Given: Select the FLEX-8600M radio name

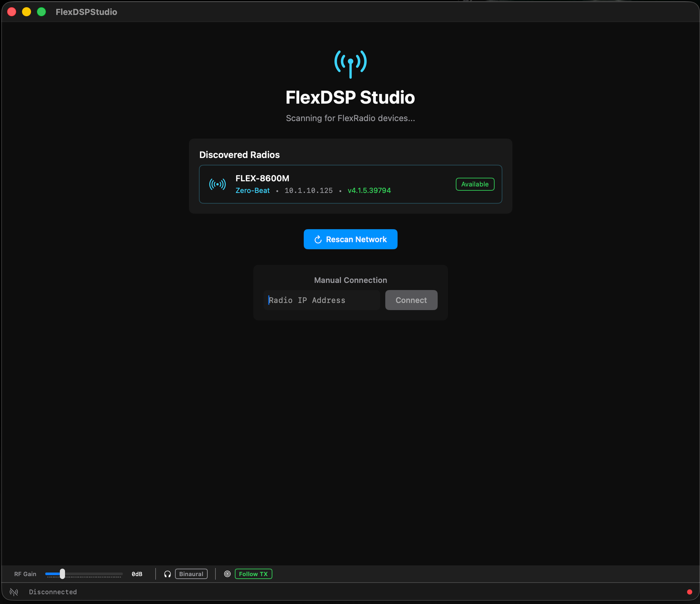Looking at the screenshot, I should [262, 179].
